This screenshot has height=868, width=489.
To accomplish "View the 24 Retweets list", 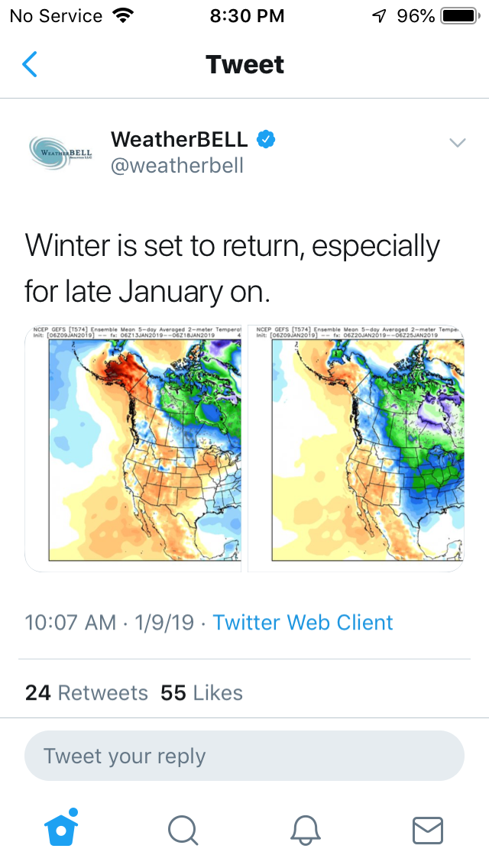I will click(x=86, y=693).
